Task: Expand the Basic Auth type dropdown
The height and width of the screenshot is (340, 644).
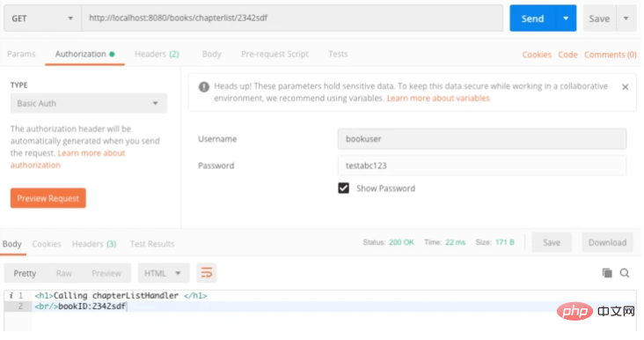Action: tap(89, 104)
